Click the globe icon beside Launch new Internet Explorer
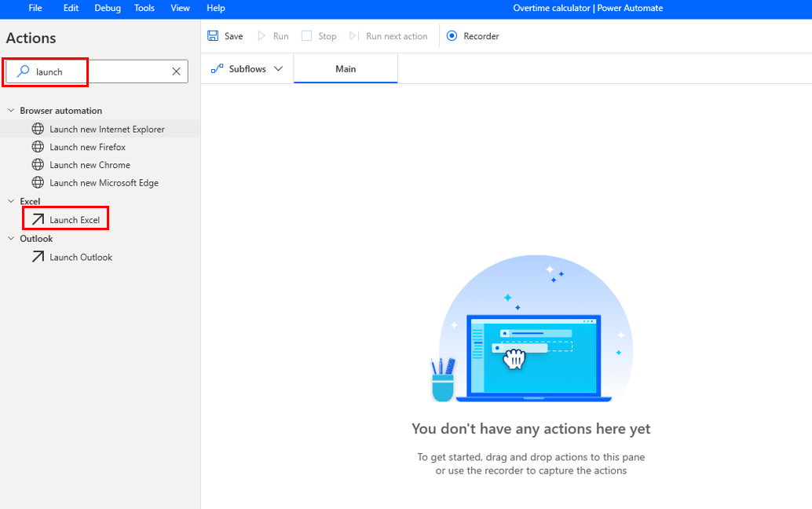The width and height of the screenshot is (812, 509). (x=38, y=129)
